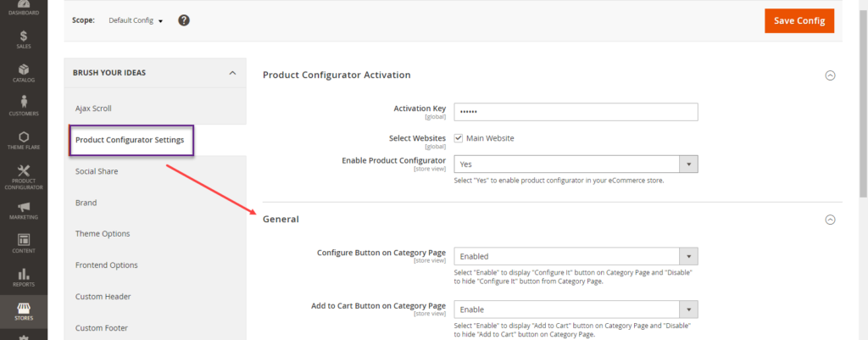Open Add to Cart Button dropdown
The image size is (868, 340).
point(576,309)
